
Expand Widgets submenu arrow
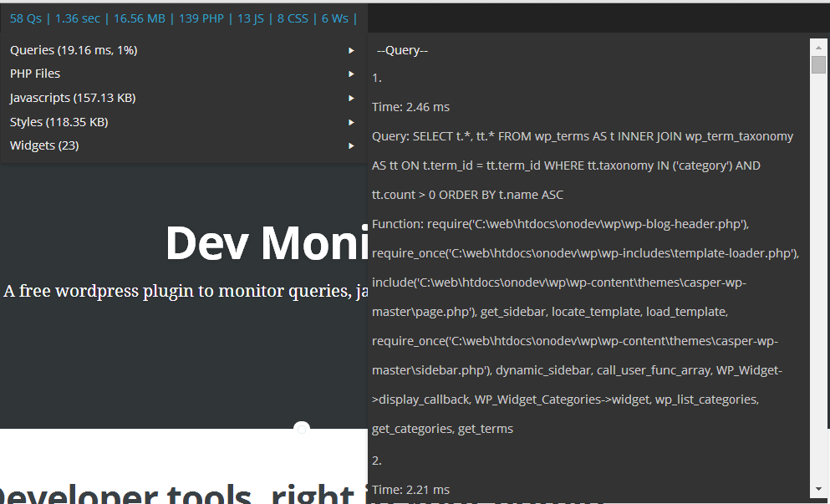point(351,145)
